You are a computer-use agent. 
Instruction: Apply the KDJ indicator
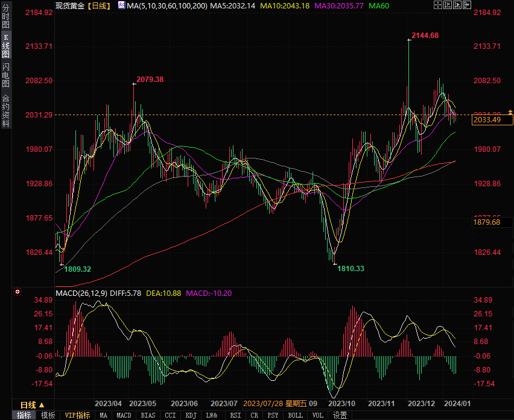pyautogui.click(x=191, y=415)
